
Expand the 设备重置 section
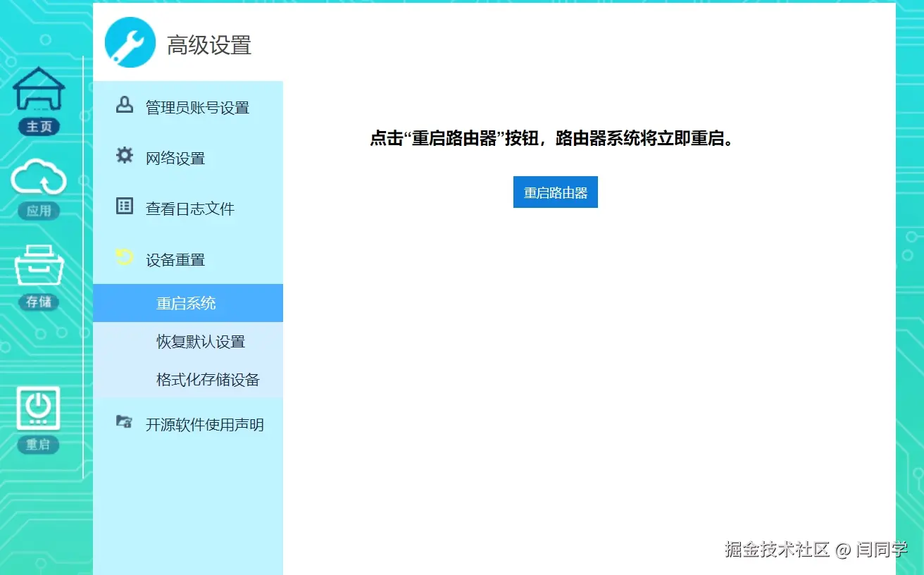[175, 259]
